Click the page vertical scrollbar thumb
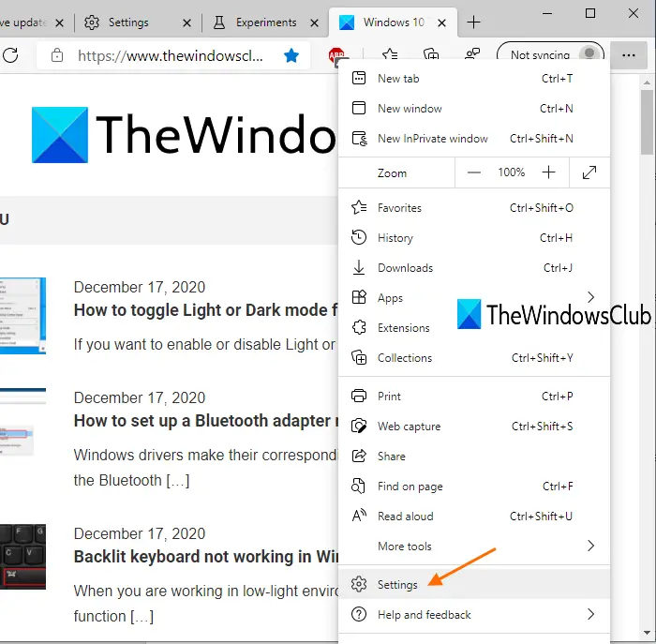This screenshot has width=656, height=644. 648,122
